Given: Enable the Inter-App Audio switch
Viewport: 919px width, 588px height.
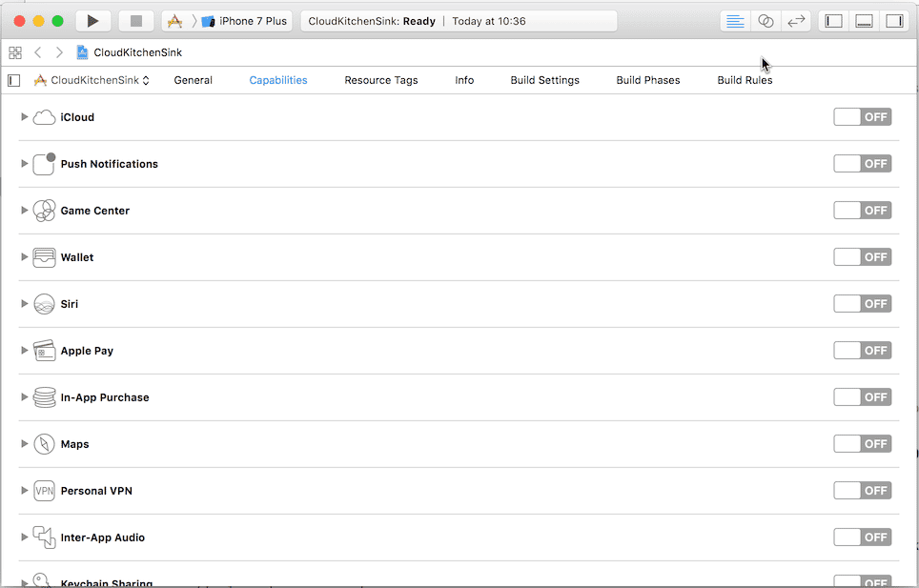Looking at the screenshot, I should click(862, 537).
